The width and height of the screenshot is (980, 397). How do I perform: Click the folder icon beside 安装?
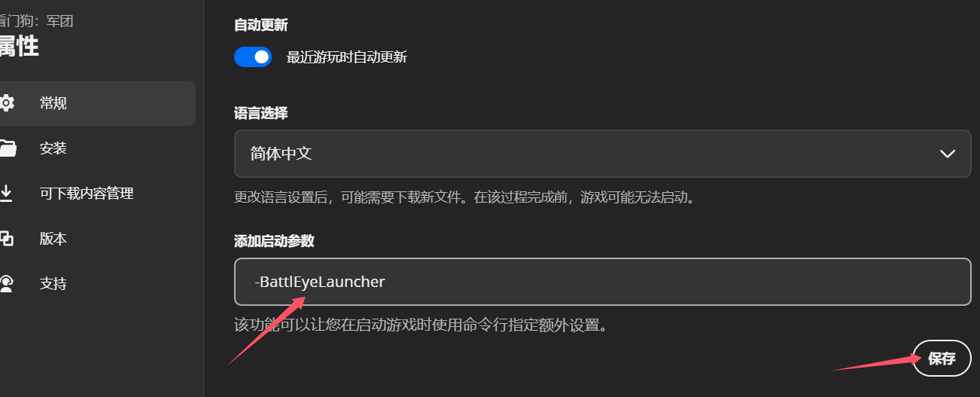(x=7, y=148)
